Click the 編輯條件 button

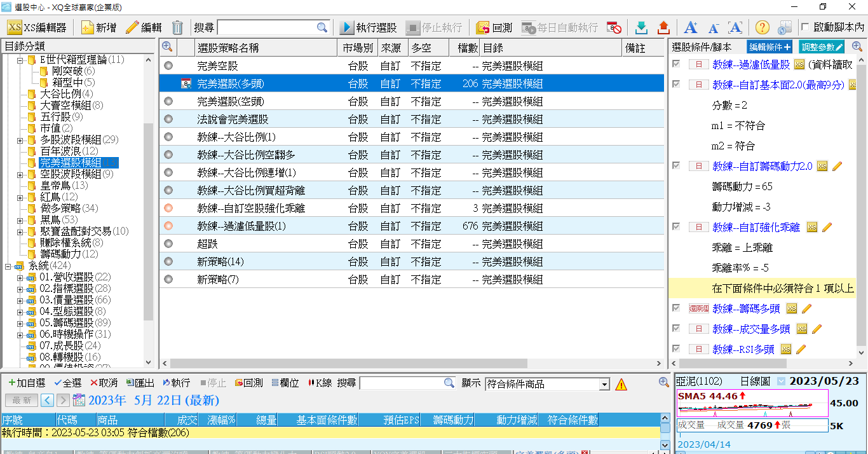(770, 47)
